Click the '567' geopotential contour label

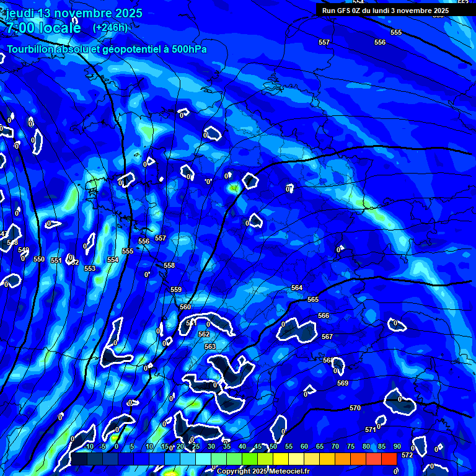[x=327, y=337]
